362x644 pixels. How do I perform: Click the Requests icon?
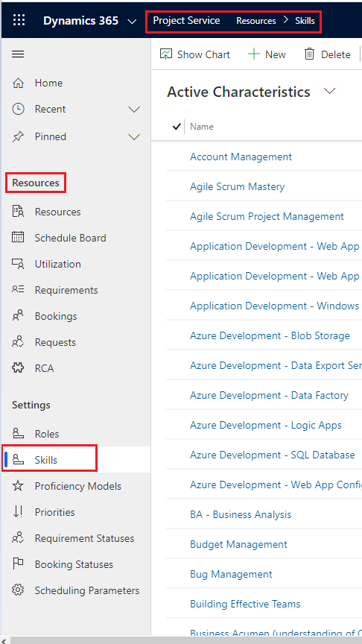tap(18, 342)
